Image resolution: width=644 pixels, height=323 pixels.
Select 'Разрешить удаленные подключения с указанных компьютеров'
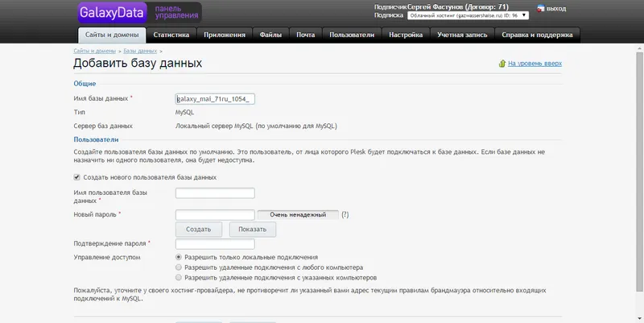click(178, 277)
